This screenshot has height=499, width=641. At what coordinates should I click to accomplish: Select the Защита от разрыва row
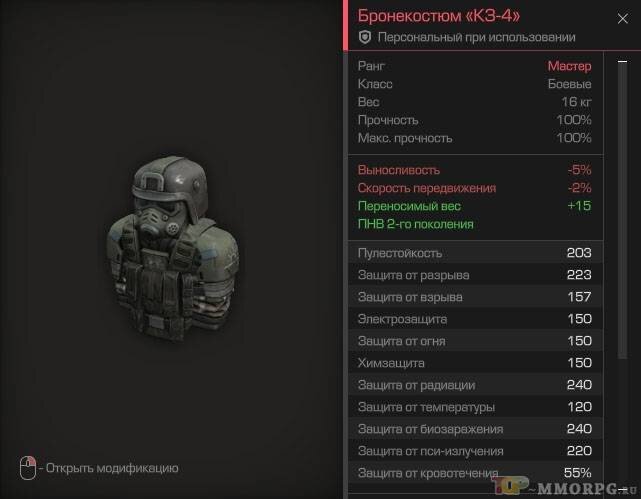475,275
